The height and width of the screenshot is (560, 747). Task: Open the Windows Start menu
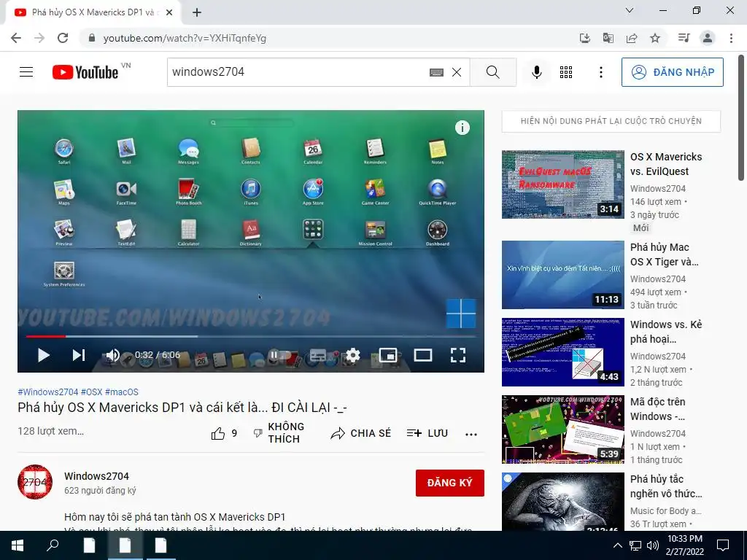(18, 545)
